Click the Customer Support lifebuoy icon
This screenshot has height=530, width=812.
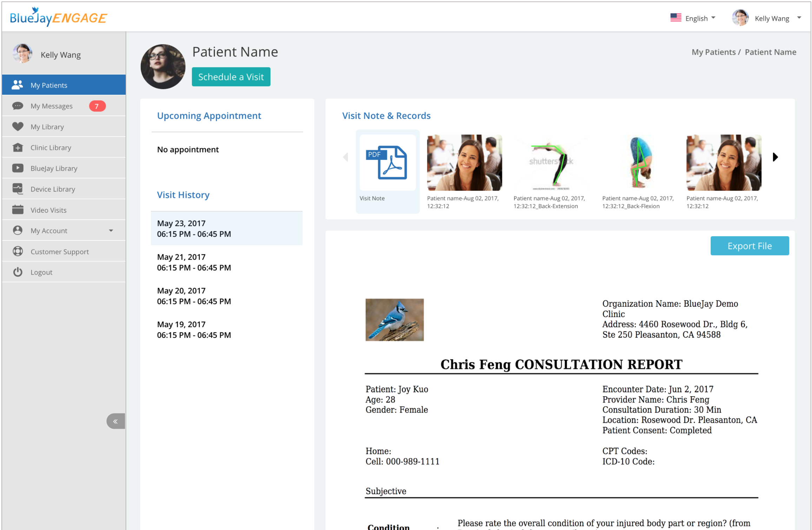[18, 251]
